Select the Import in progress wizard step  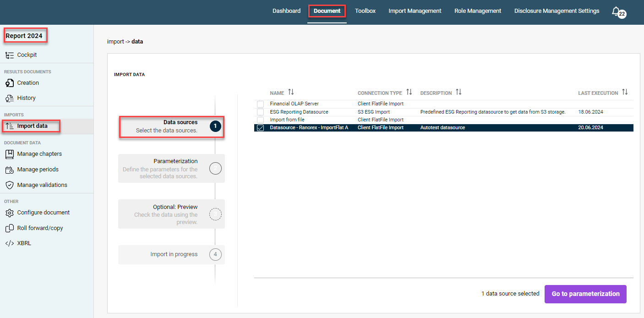click(x=171, y=255)
